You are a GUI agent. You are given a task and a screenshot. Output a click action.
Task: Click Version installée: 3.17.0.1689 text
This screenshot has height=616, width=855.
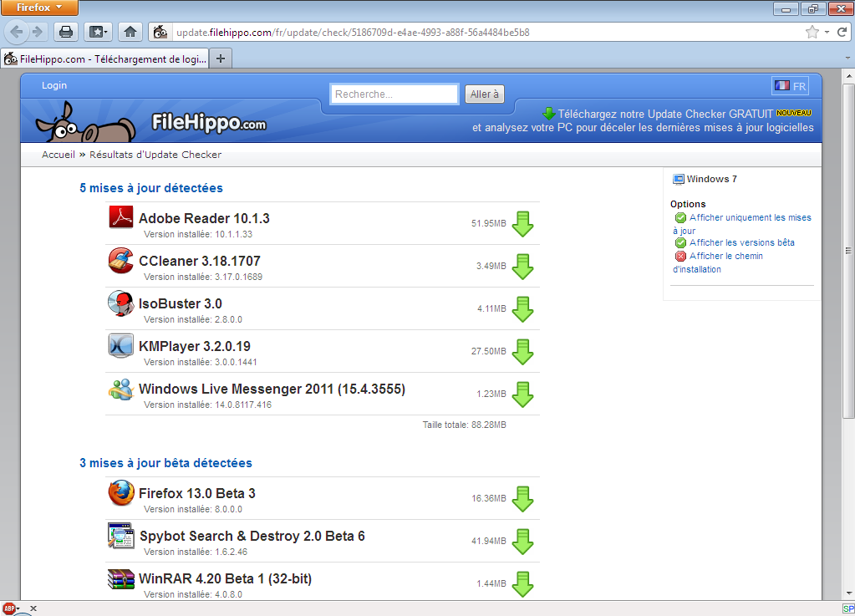click(x=203, y=277)
